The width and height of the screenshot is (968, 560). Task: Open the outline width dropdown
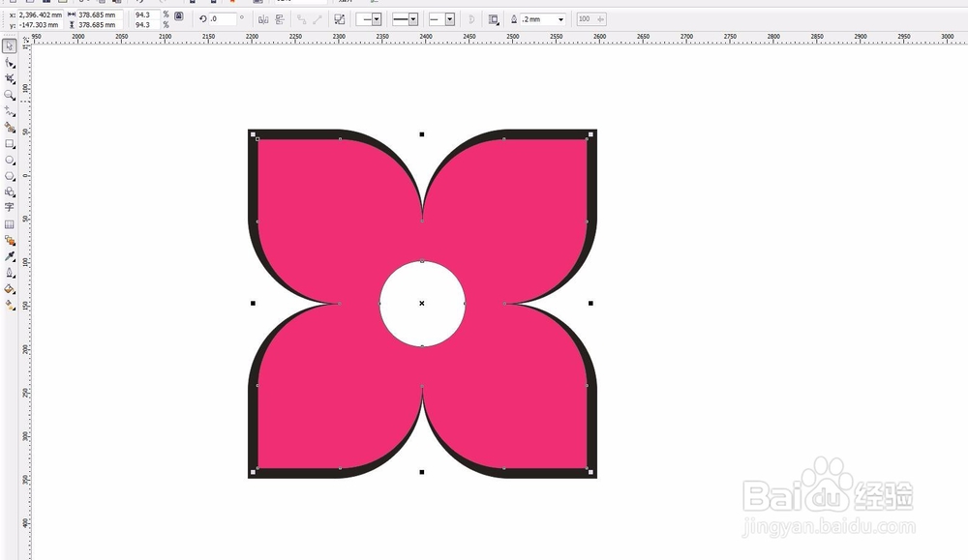543,19
